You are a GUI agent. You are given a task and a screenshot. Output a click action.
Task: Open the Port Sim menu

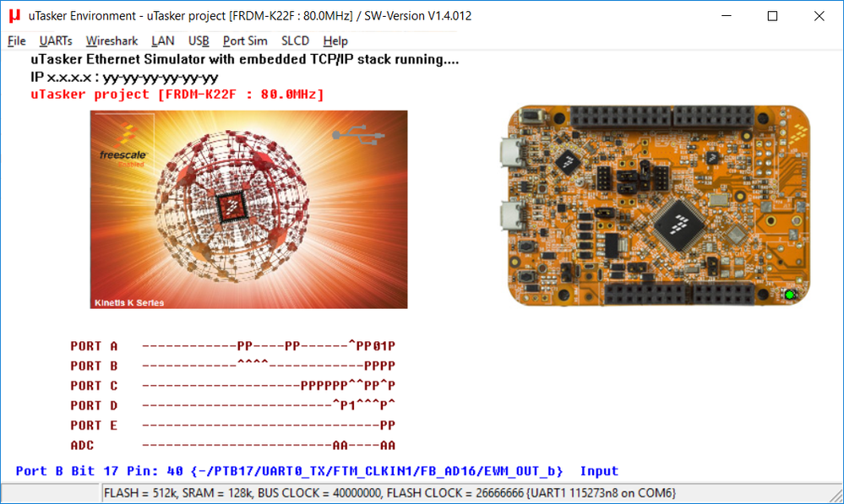click(x=245, y=41)
